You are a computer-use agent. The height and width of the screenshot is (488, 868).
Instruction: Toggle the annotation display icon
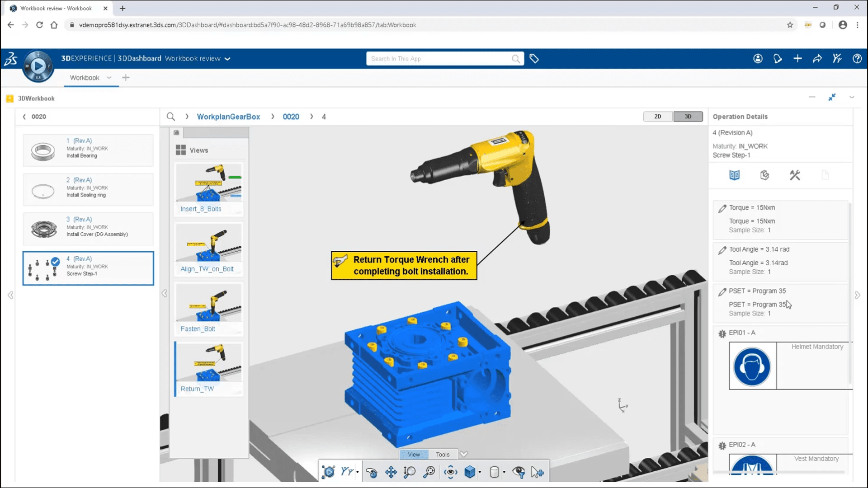pos(519,471)
